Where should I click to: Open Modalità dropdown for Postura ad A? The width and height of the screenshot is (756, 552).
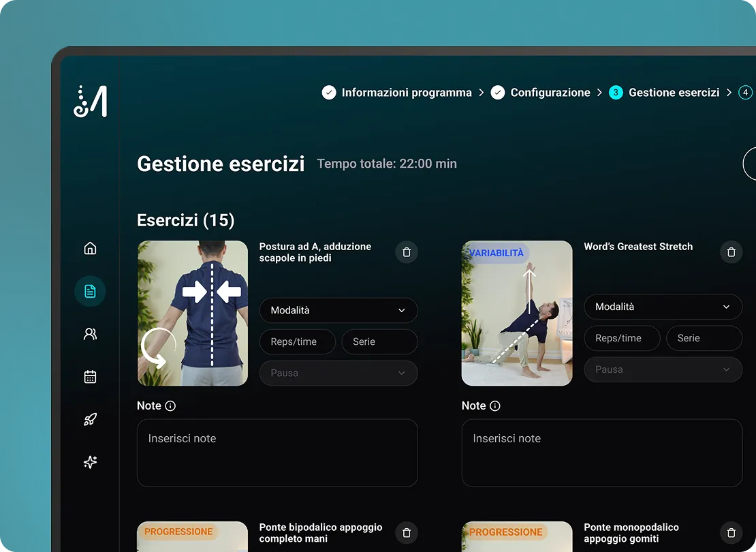pyautogui.click(x=338, y=310)
